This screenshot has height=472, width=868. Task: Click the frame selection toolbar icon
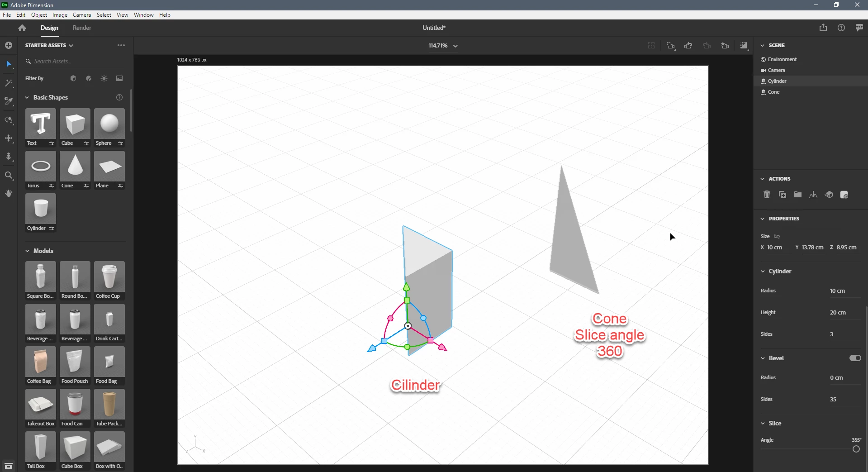[671, 45]
